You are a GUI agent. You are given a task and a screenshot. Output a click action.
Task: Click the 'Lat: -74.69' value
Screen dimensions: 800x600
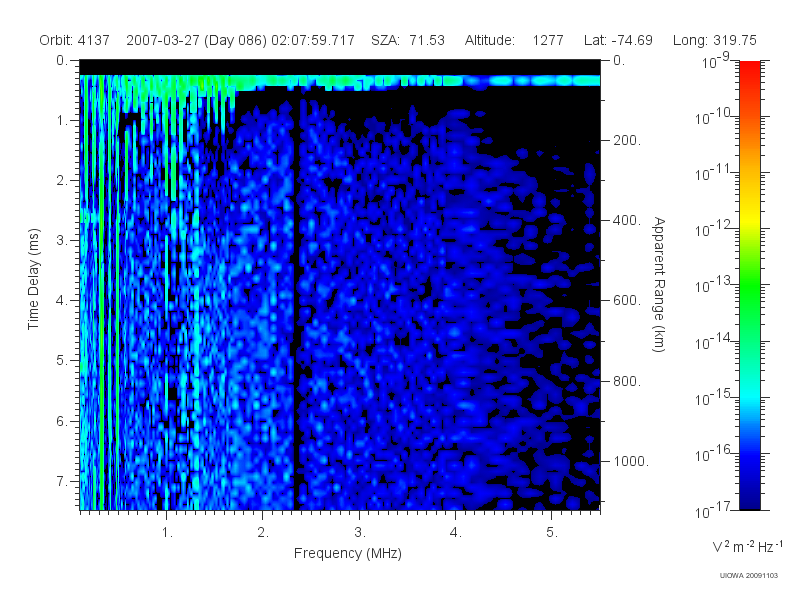pos(618,40)
